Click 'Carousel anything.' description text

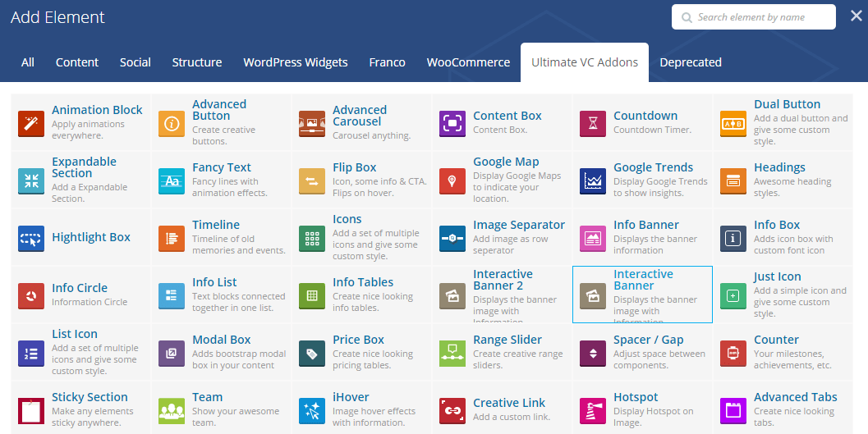click(371, 135)
